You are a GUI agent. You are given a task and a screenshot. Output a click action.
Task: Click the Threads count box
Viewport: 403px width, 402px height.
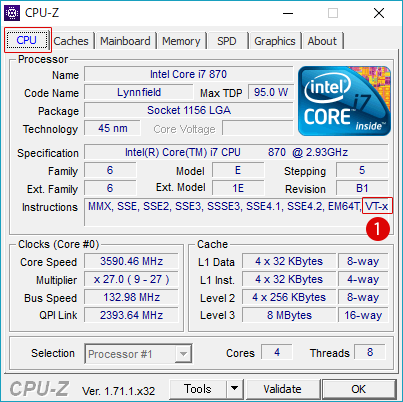coord(370,352)
